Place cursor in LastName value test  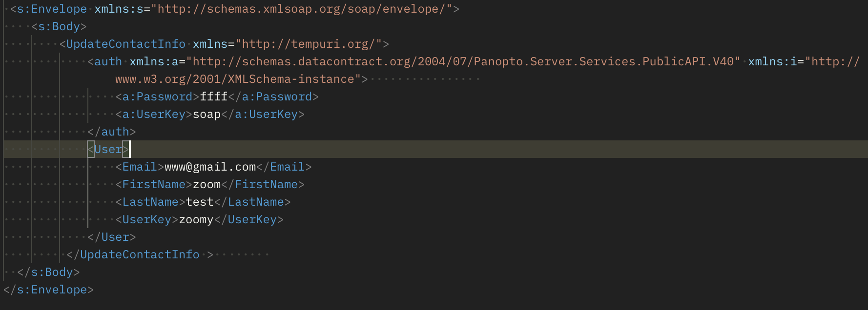[x=200, y=202]
